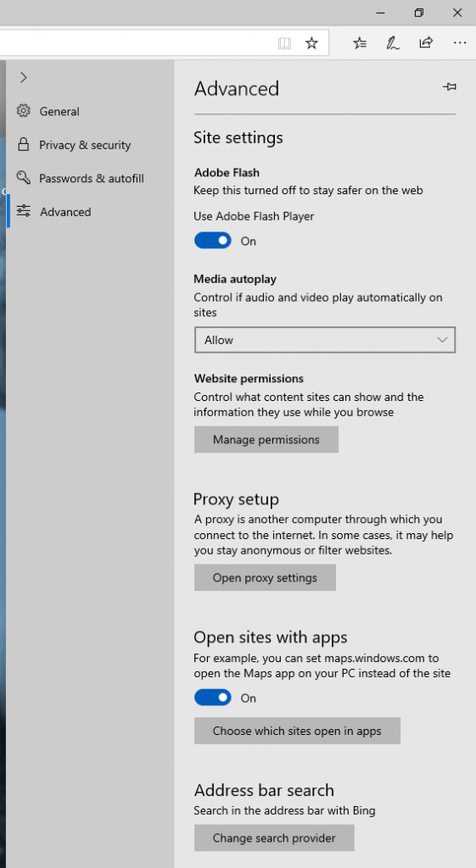The height and width of the screenshot is (868, 476).
Task: Collapse settings menu with chevron arrow
Action: tap(23, 77)
